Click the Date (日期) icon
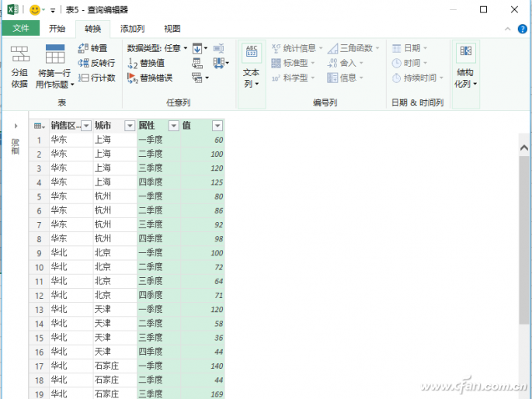The height and width of the screenshot is (399, 532). point(396,48)
